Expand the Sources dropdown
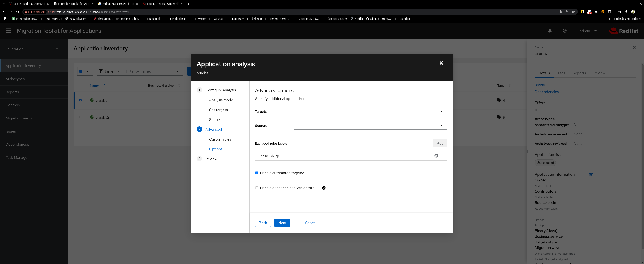Screen dimensions: 644x264 [x=441, y=125]
